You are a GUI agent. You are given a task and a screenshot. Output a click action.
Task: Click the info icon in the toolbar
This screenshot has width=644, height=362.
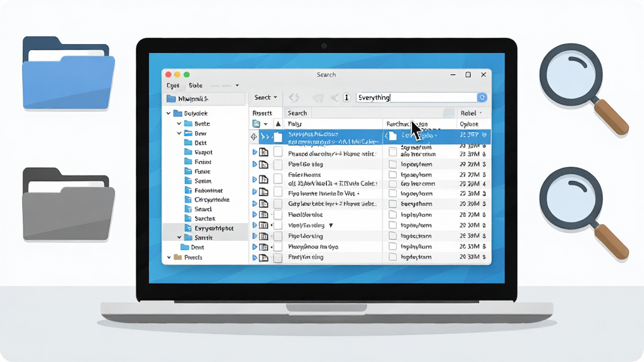pos(347,97)
